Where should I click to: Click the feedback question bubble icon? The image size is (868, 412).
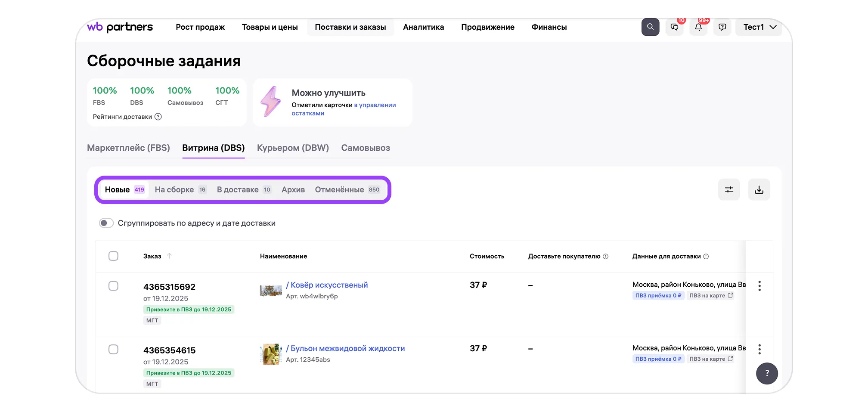pos(722,27)
